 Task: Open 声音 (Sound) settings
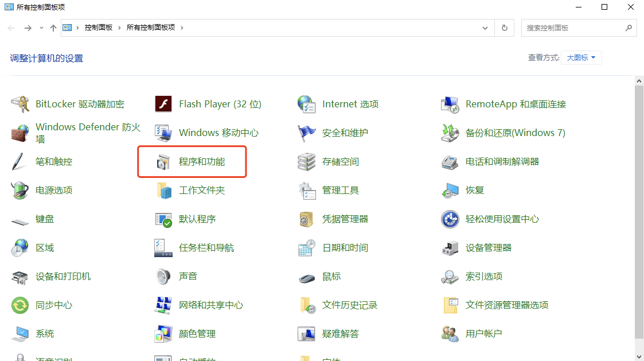point(189,276)
